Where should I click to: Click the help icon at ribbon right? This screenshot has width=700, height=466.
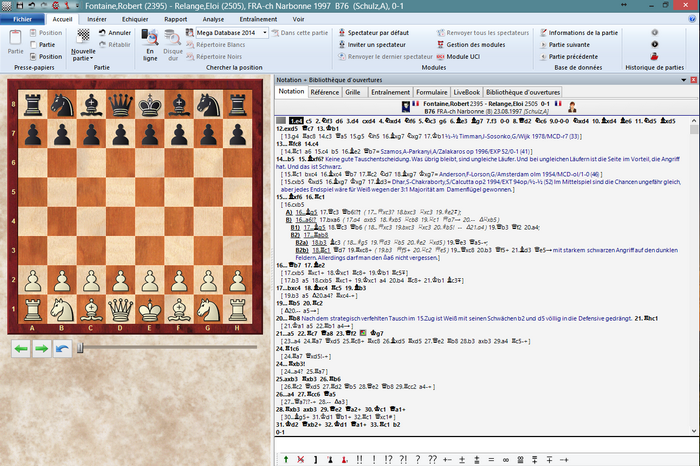click(x=692, y=19)
